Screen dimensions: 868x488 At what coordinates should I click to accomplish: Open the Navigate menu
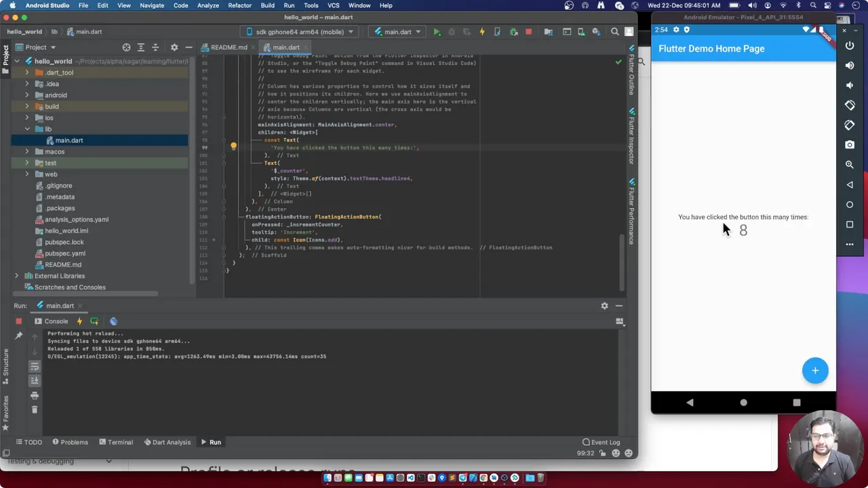[x=152, y=5]
